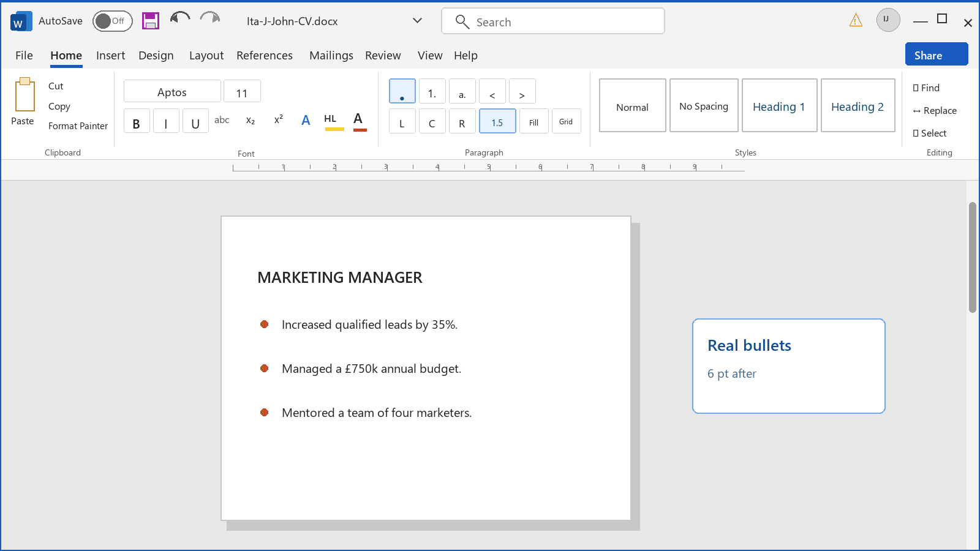The width and height of the screenshot is (980, 551).
Task: Click the Word app logo
Action: pos(21,21)
